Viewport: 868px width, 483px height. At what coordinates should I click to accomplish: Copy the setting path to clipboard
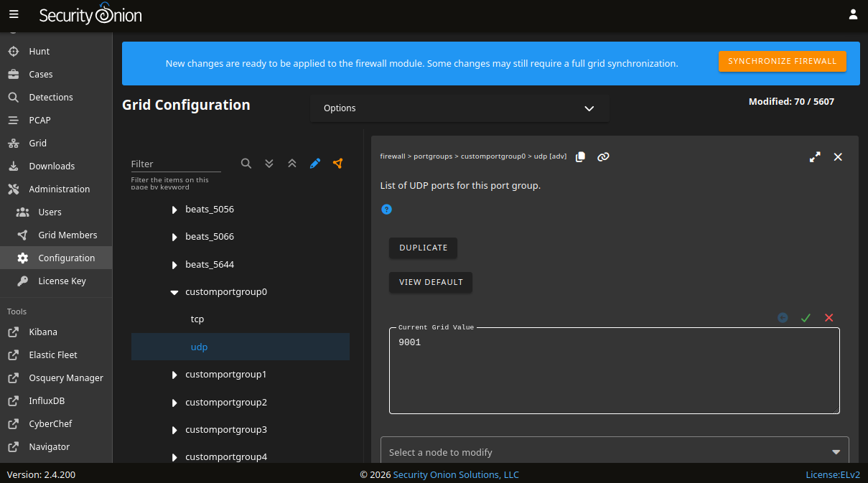pos(581,156)
